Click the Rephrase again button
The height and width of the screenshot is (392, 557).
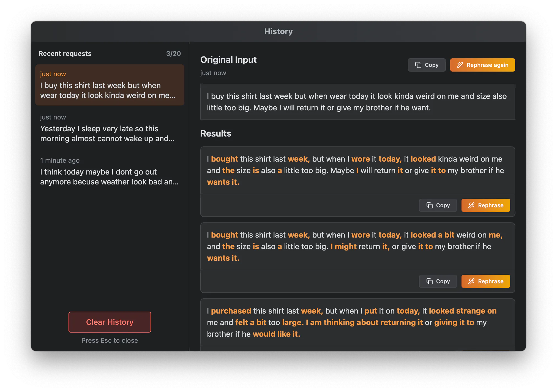(482, 65)
